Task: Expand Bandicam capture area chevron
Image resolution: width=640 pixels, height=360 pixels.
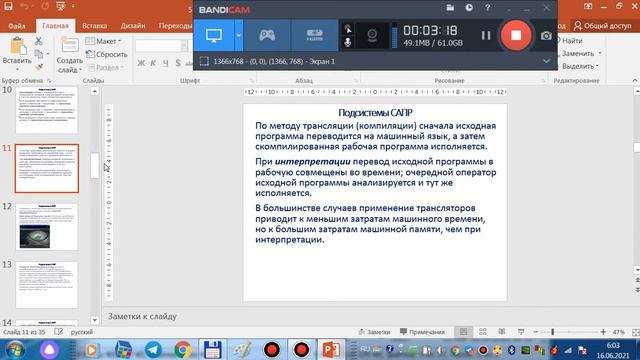Action: point(546,61)
